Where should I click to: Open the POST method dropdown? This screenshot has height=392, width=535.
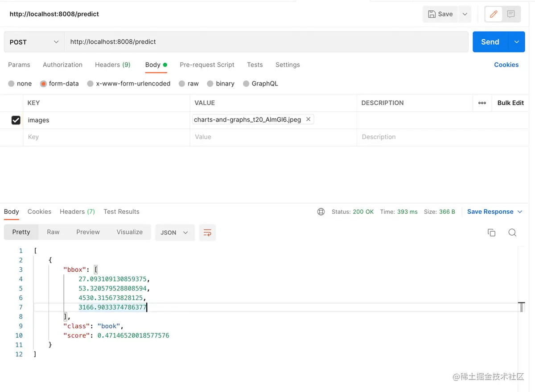[34, 42]
